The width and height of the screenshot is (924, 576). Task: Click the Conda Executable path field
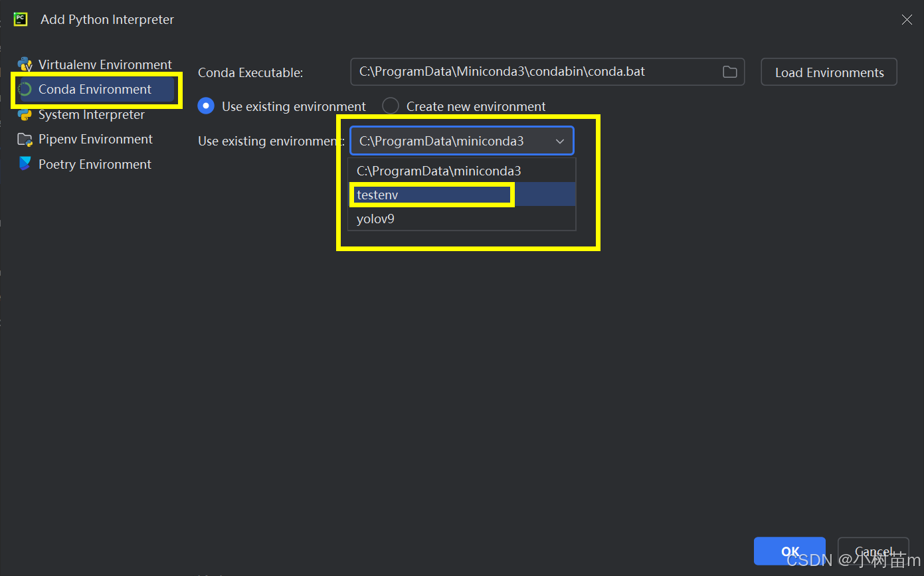point(547,72)
